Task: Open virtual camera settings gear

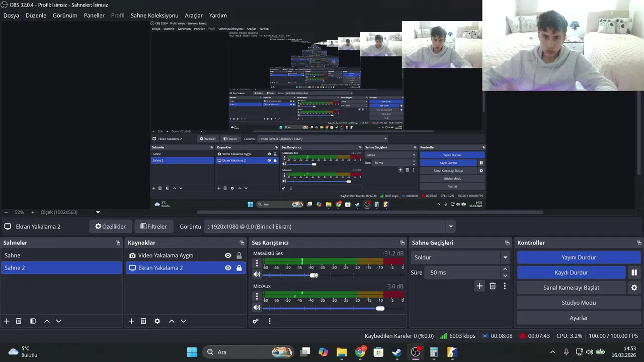Action: pyautogui.click(x=634, y=288)
